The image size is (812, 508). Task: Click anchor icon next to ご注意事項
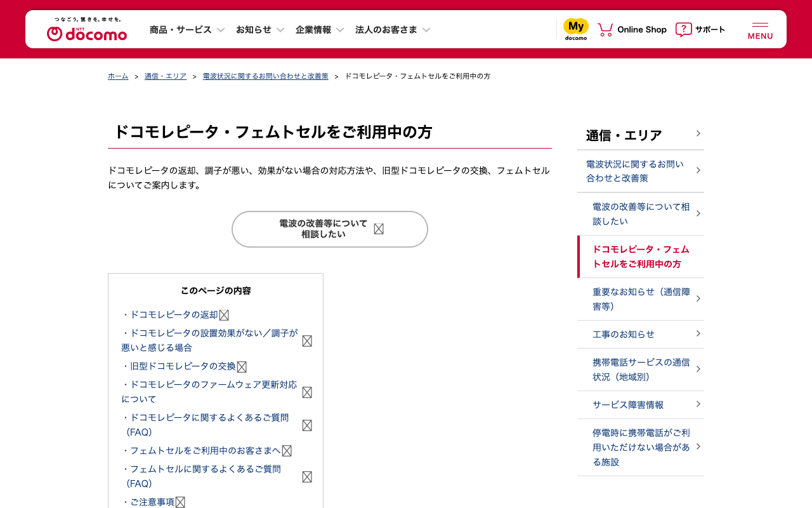(180, 502)
